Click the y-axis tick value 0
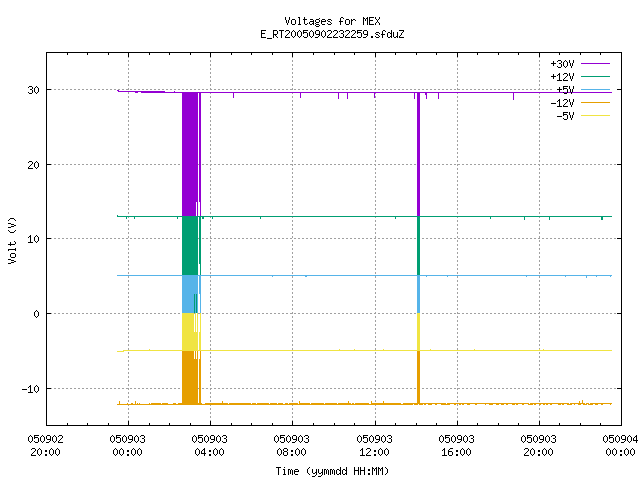Screen dimensions: 640x480 (37, 314)
